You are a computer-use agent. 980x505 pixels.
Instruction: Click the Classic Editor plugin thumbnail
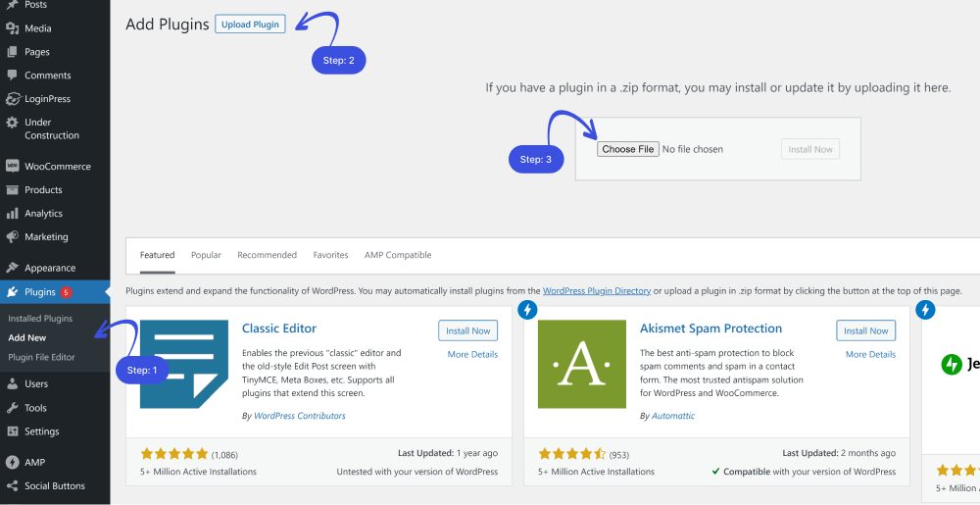pos(184,364)
